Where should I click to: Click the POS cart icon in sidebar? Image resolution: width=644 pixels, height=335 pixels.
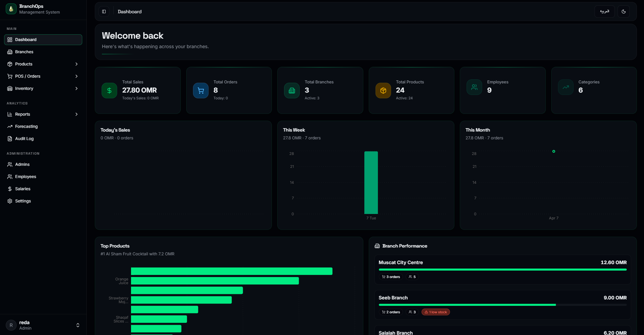[10, 76]
